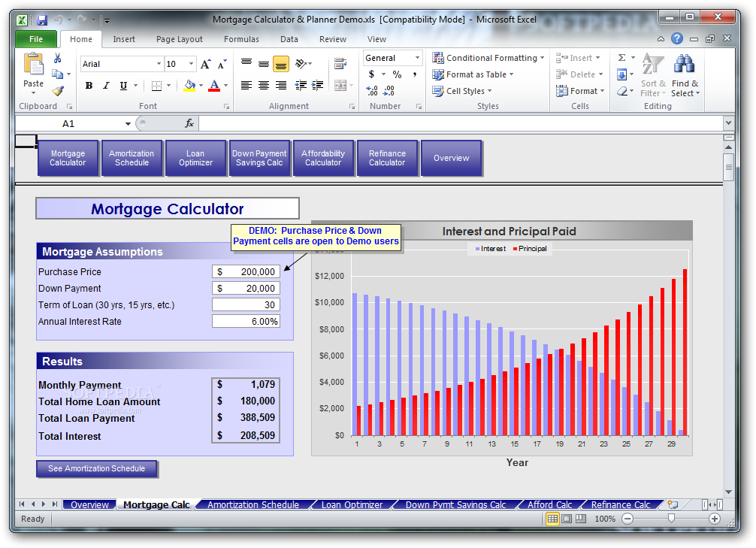The height and width of the screenshot is (548, 756).
Task: Click Decrease Font Size icon
Action: click(222, 64)
